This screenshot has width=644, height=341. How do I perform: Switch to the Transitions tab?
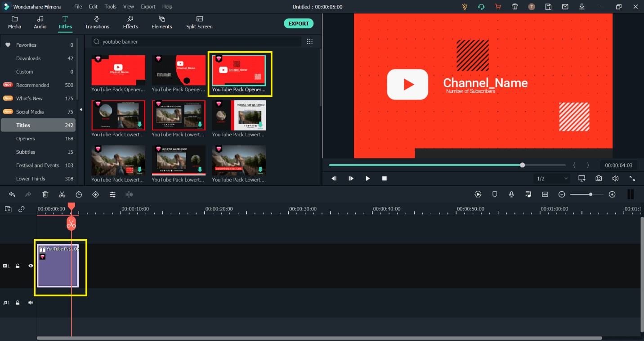pyautogui.click(x=97, y=22)
